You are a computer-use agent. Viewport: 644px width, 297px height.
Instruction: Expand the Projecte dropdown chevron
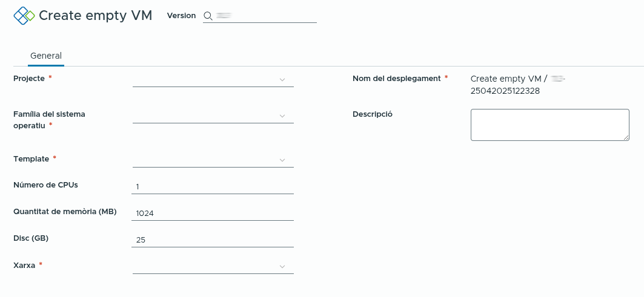click(282, 79)
